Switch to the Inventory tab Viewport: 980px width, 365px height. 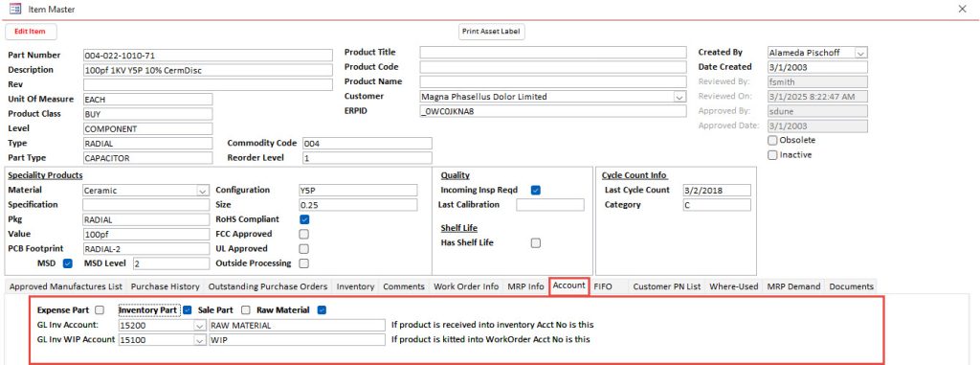(355, 286)
